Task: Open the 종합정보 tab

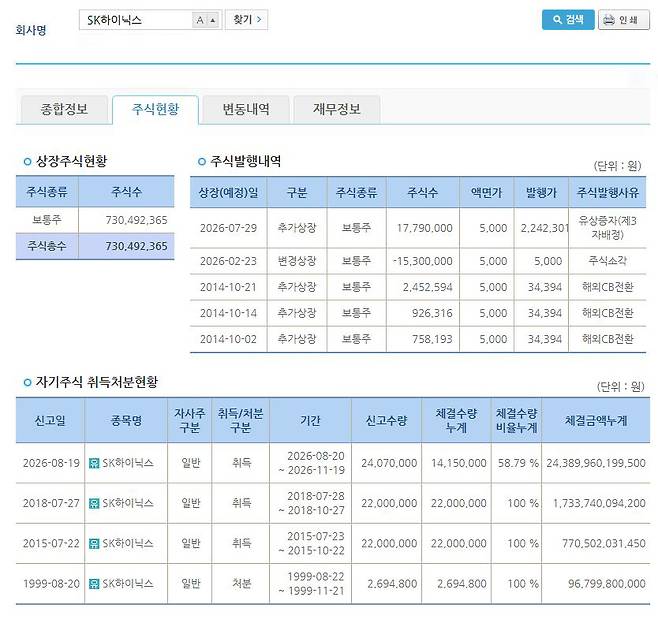Action: [64, 109]
